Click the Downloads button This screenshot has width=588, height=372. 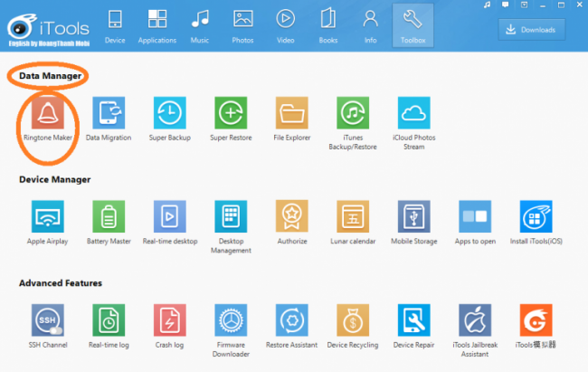point(531,30)
